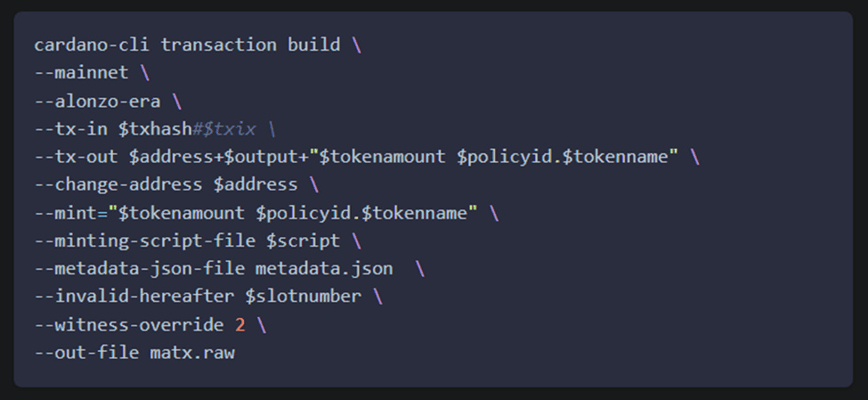Screen dimensions: 868x400
Task: Click '$tokenamount' in the mint line
Action: pyautogui.click(x=182, y=213)
